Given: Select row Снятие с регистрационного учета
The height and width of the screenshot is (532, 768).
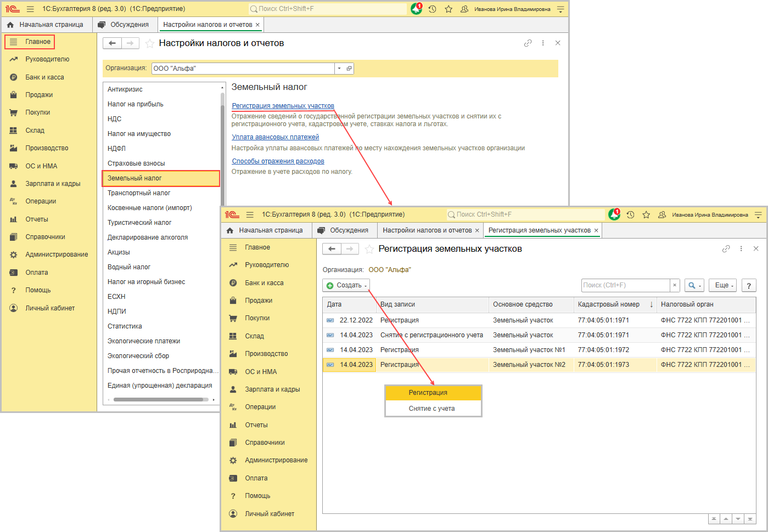Looking at the screenshot, I should click(x=539, y=335).
